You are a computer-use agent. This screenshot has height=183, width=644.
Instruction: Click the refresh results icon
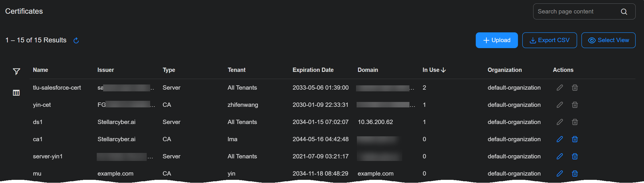[76, 40]
